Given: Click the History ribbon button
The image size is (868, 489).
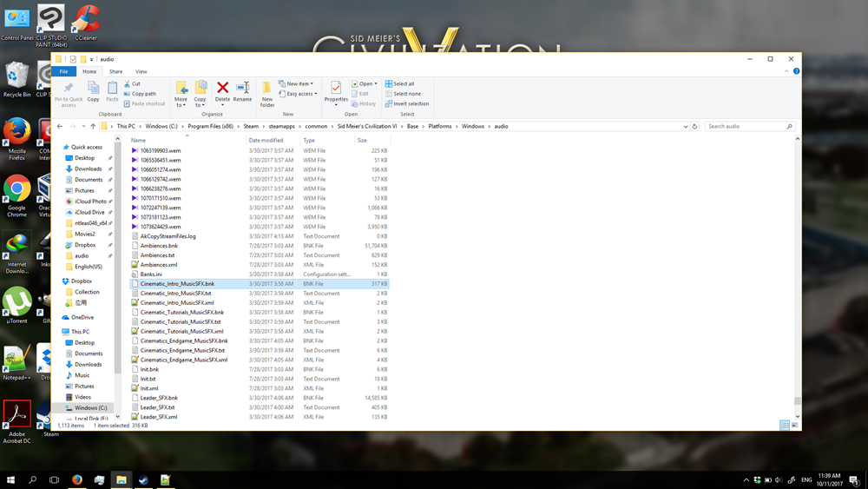Looking at the screenshot, I should [364, 103].
